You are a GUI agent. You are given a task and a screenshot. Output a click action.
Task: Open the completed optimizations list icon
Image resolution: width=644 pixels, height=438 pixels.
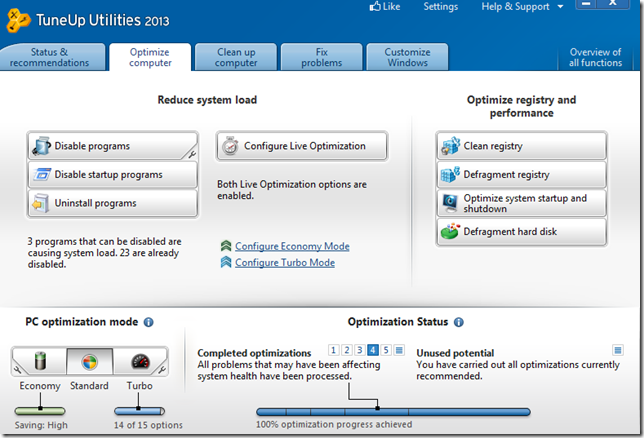pyautogui.click(x=399, y=350)
